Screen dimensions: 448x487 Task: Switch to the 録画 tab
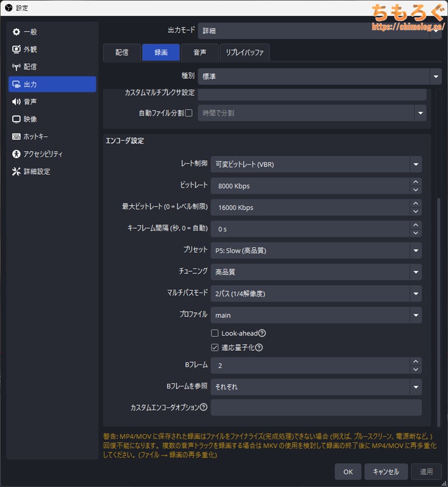pyautogui.click(x=161, y=53)
